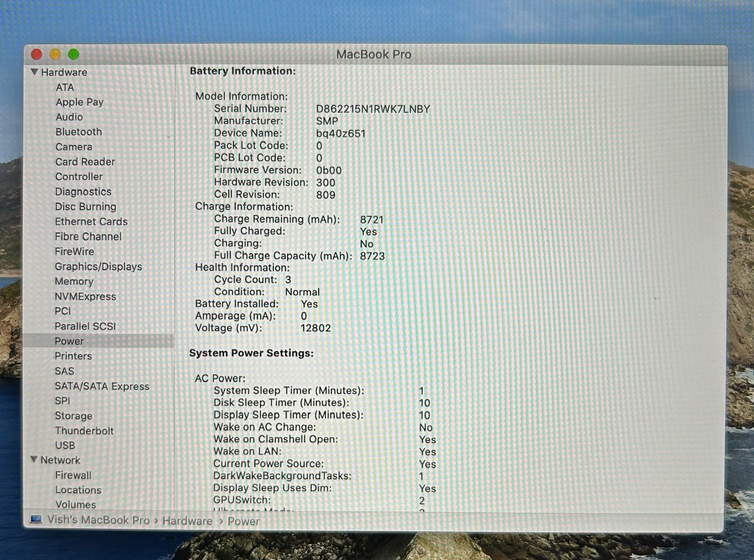Open FireWire entry

click(x=75, y=251)
